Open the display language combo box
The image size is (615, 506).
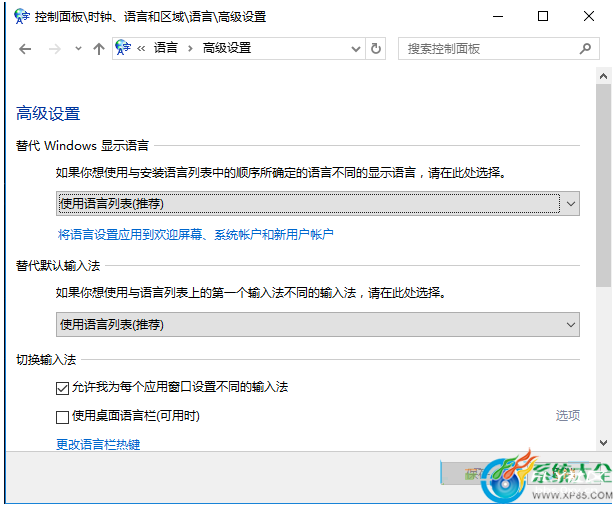[318, 204]
